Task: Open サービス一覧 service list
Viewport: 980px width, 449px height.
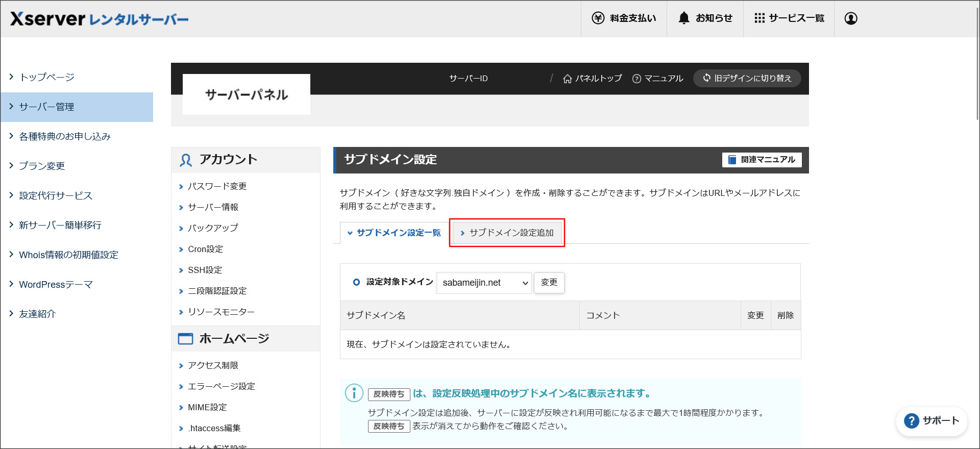Action: pos(789,18)
